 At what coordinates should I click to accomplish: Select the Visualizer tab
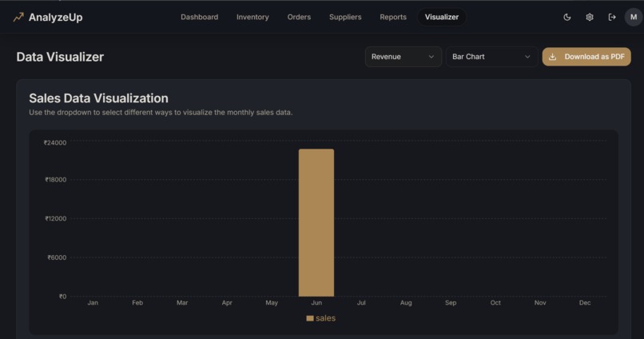[442, 18]
